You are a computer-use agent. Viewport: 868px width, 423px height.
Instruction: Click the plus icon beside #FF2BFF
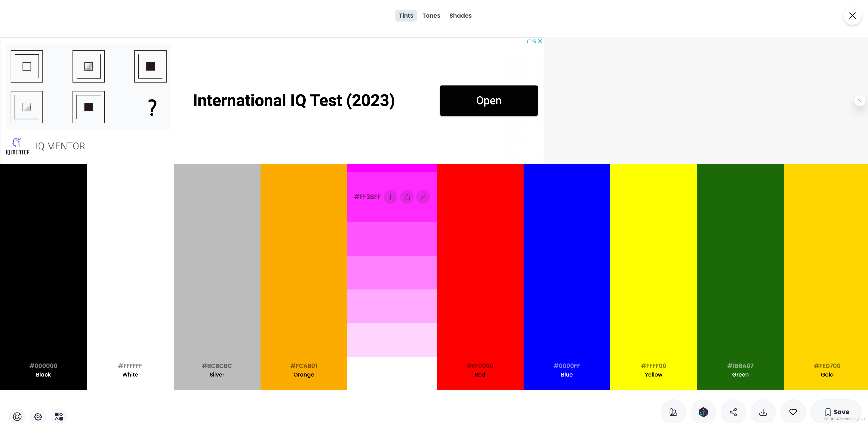tap(390, 197)
